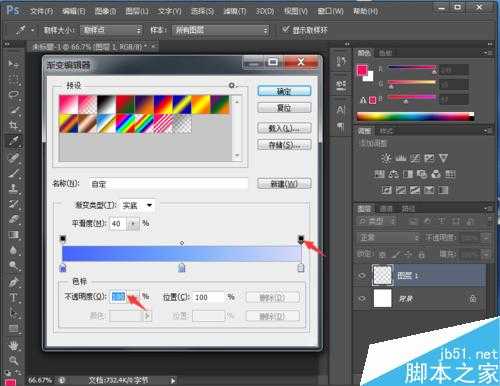This screenshot has height=386, width=500.
Task: Click the R channel slider in Color panel
Action: (x=412, y=68)
